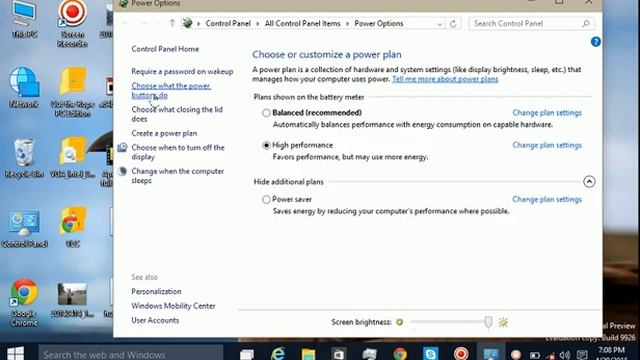Open the This PC desktop icon

(24, 18)
